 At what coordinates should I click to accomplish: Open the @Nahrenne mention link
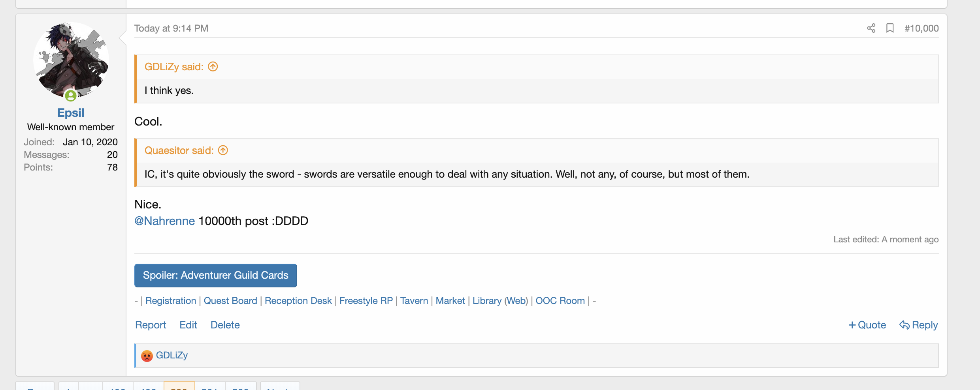pyautogui.click(x=164, y=221)
